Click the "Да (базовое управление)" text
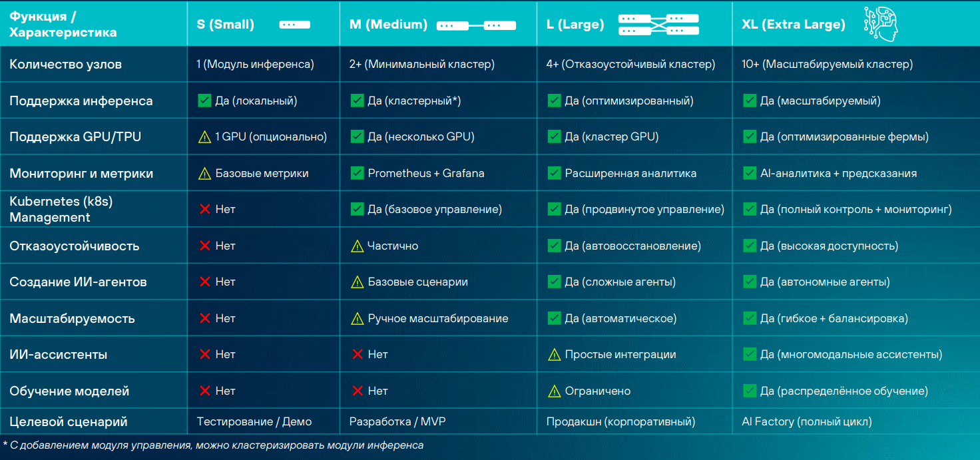The height and width of the screenshot is (460, 980). tap(435, 210)
